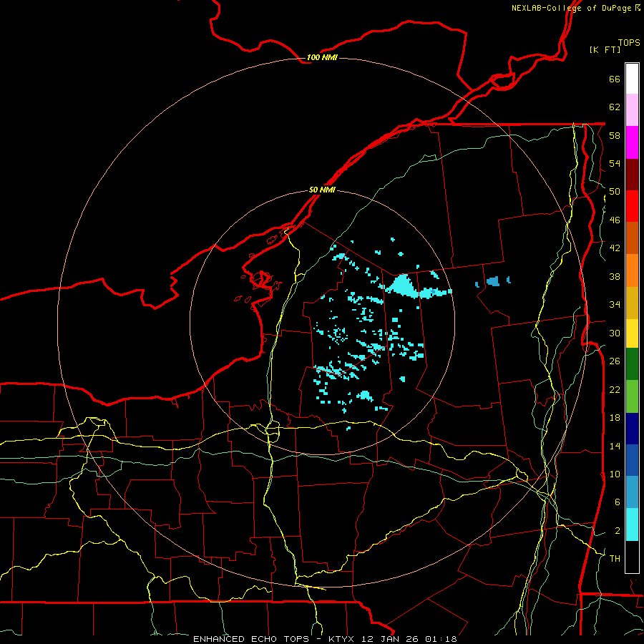The image size is (644, 644).
Task: Select the '38' legend value
Action: tap(615, 276)
